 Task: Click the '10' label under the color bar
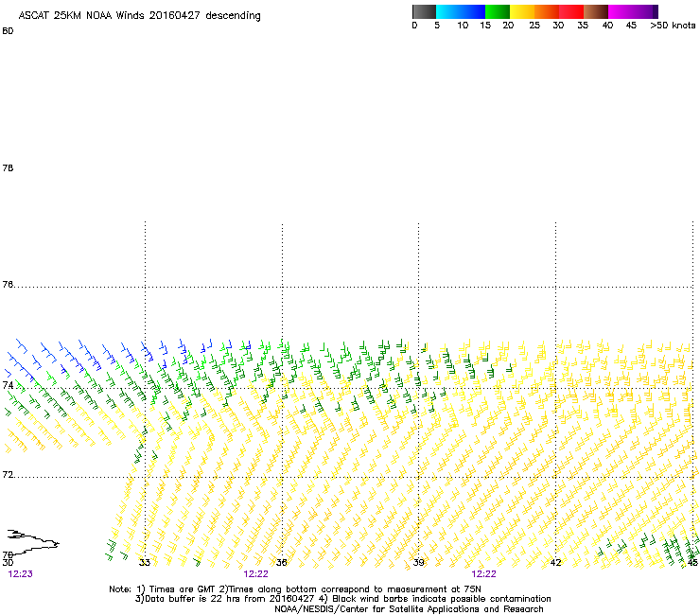[x=463, y=26]
